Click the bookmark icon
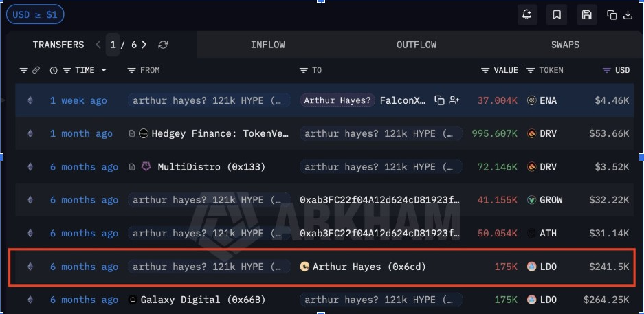 (557, 15)
